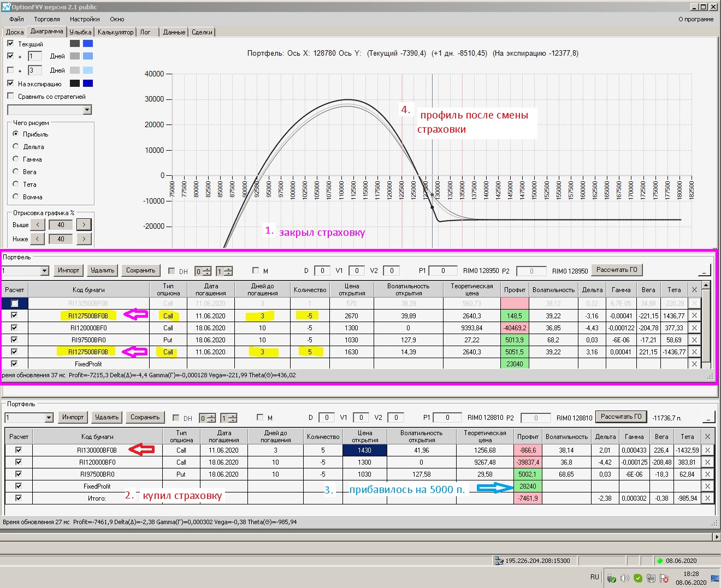
Task: Open the Торговля menu
Action: coord(47,19)
